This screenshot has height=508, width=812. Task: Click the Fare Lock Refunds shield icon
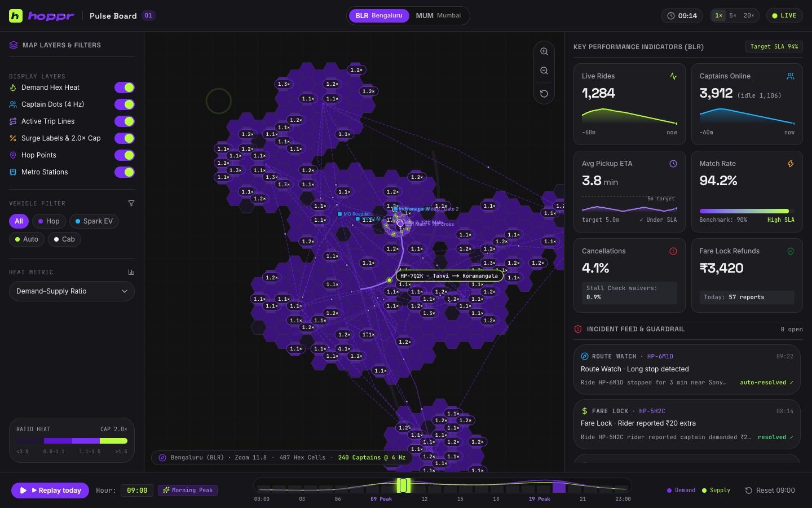tap(791, 251)
